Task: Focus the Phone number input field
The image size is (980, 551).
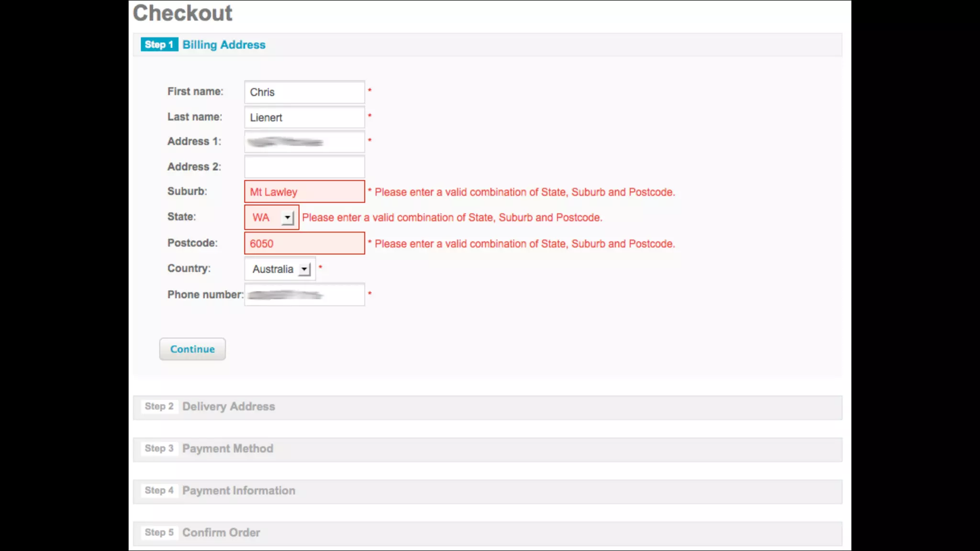Action: (304, 295)
